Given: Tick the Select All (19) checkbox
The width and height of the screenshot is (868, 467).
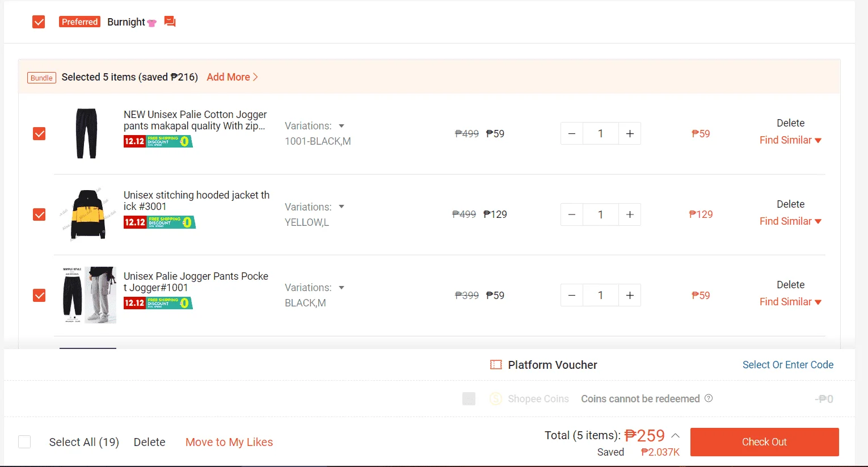Looking at the screenshot, I should click(24, 441).
